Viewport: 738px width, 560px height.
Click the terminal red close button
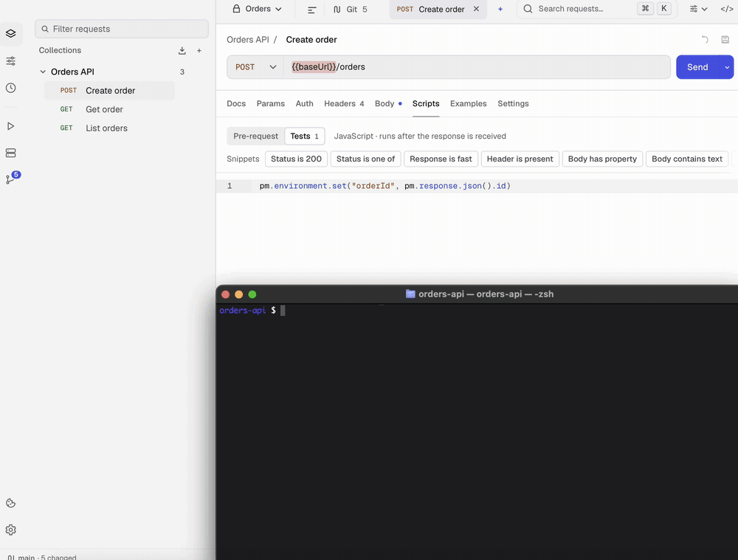pos(225,294)
